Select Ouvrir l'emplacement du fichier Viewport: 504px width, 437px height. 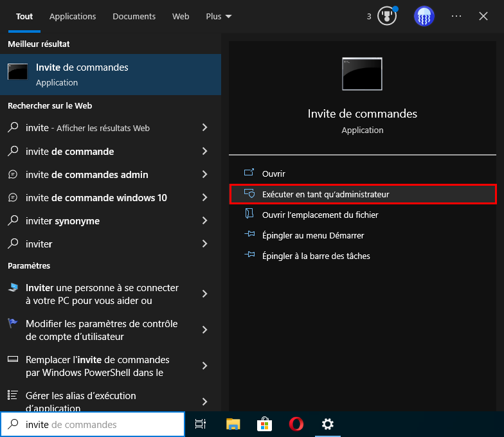(x=363, y=215)
